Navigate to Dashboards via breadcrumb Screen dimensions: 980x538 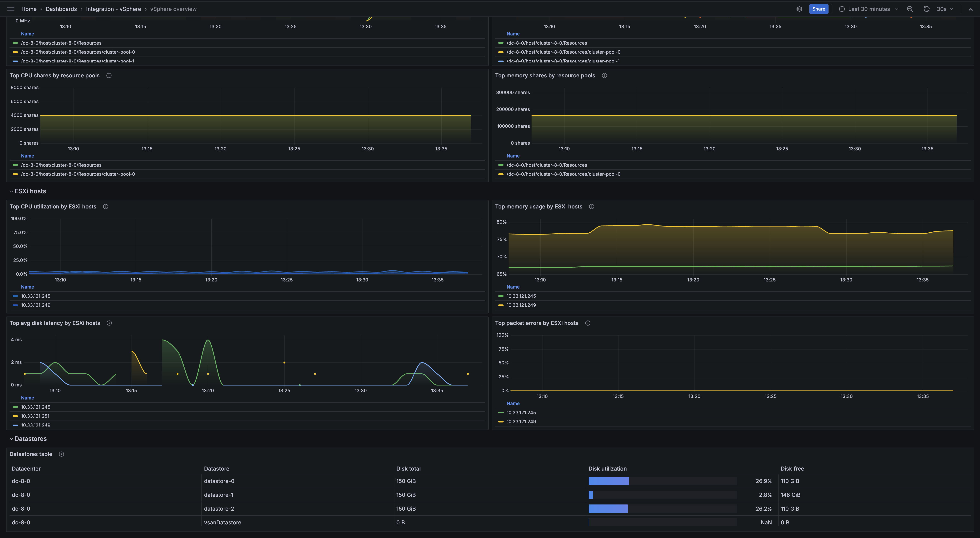pyautogui.click(x=61, y=9)
